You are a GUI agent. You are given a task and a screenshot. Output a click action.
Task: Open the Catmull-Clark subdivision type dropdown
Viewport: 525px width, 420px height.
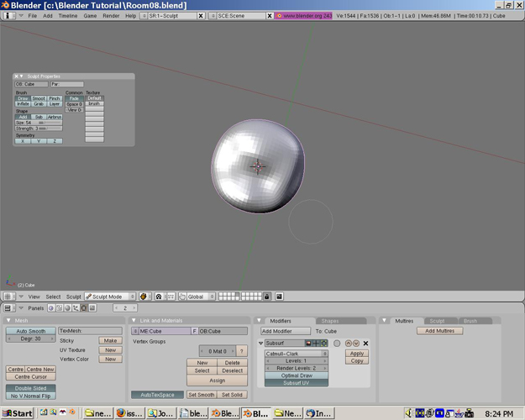tap(296, 354)
